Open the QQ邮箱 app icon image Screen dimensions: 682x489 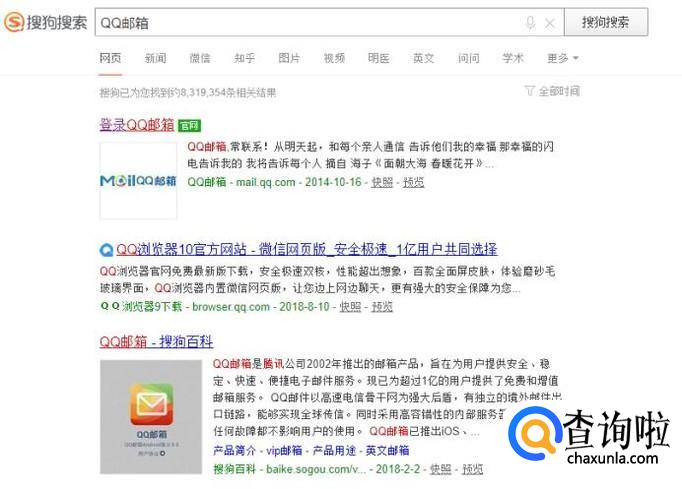pos(151,416)
